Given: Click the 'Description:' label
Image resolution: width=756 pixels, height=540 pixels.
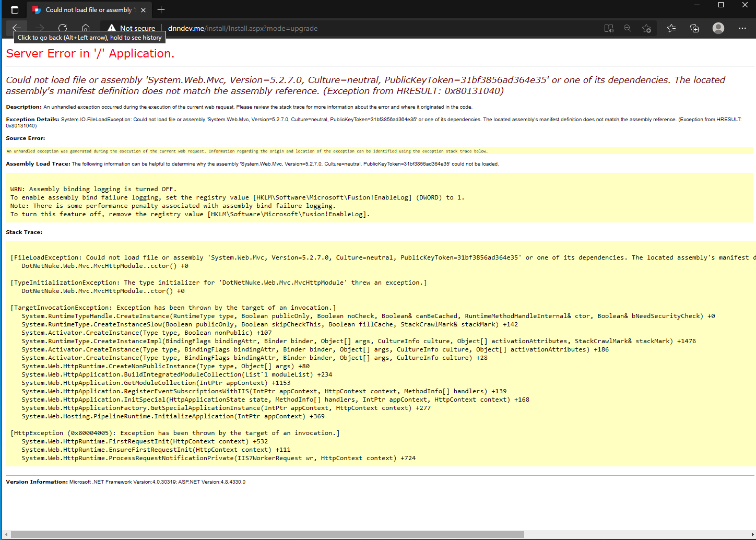Looking at the screenshot, I should point(23,107).
